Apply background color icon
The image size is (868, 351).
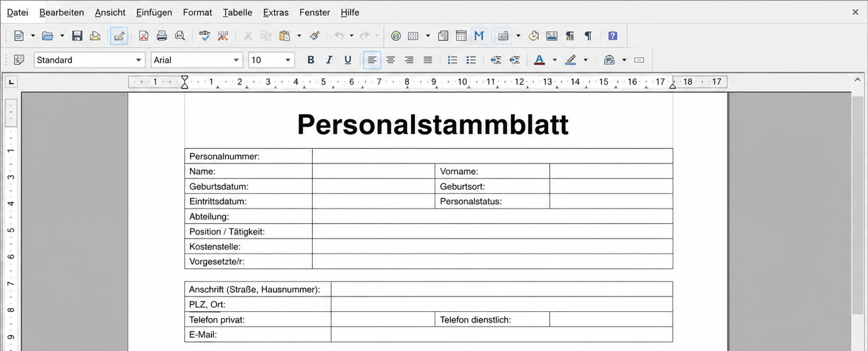click(x=609, y=60)
